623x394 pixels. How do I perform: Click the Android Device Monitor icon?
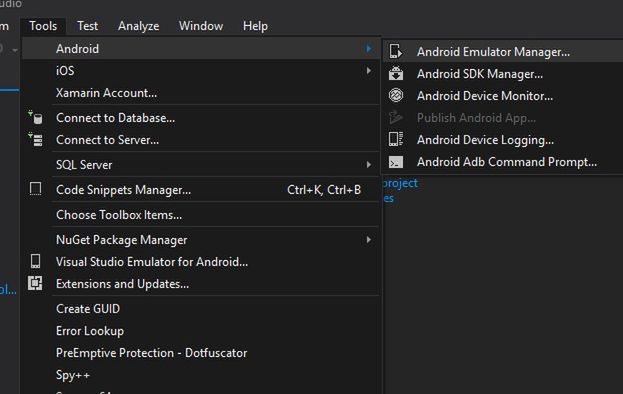click(x=396, y=95)
